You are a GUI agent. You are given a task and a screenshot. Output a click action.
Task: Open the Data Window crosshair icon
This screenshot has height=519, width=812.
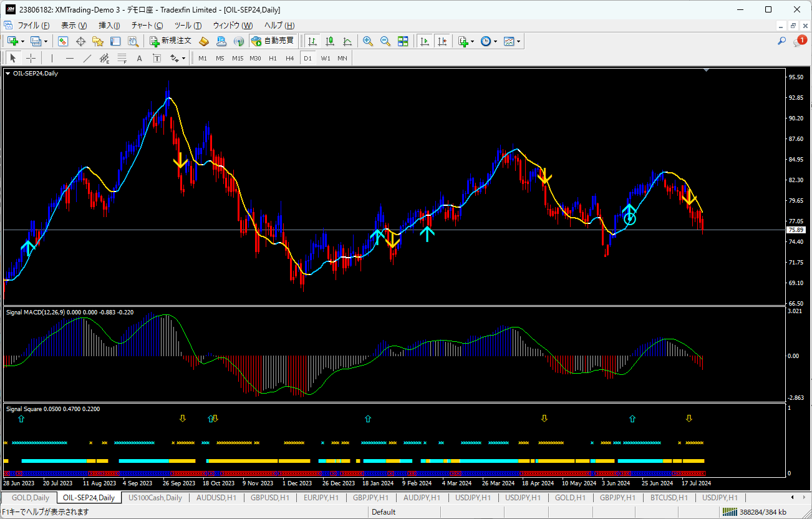[x=80, y=41]
